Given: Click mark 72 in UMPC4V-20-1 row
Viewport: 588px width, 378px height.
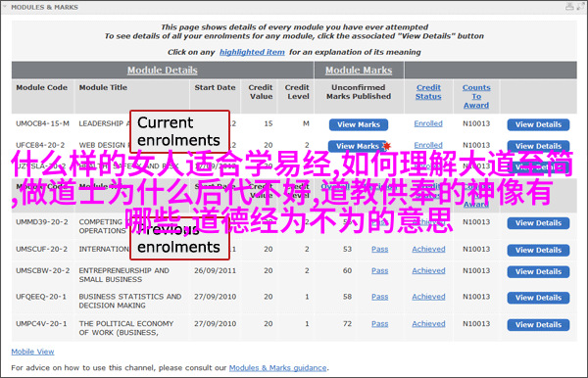Looking at the screenshot, I should tap(347, 324).
